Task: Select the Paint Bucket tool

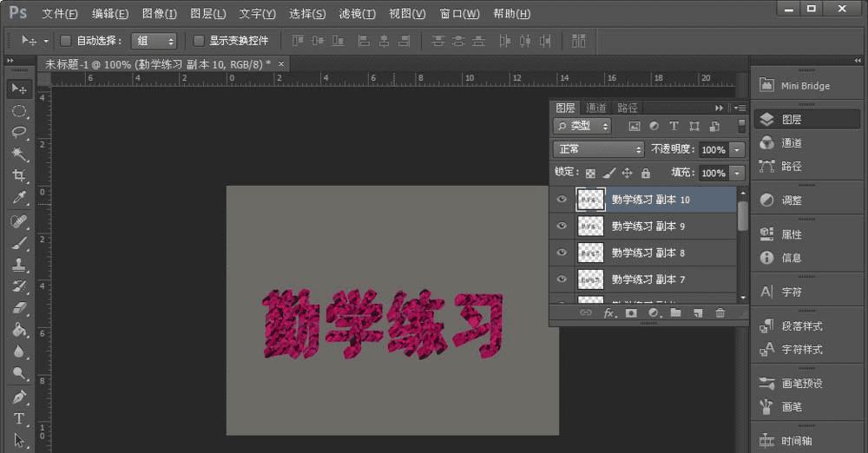Action: click(x=19, y=330)
